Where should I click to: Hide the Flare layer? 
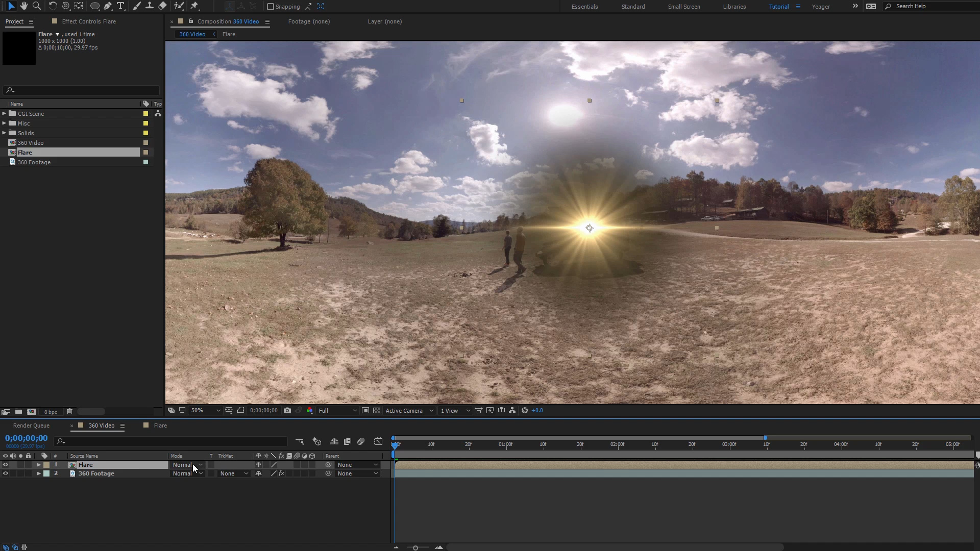[6, 465]
